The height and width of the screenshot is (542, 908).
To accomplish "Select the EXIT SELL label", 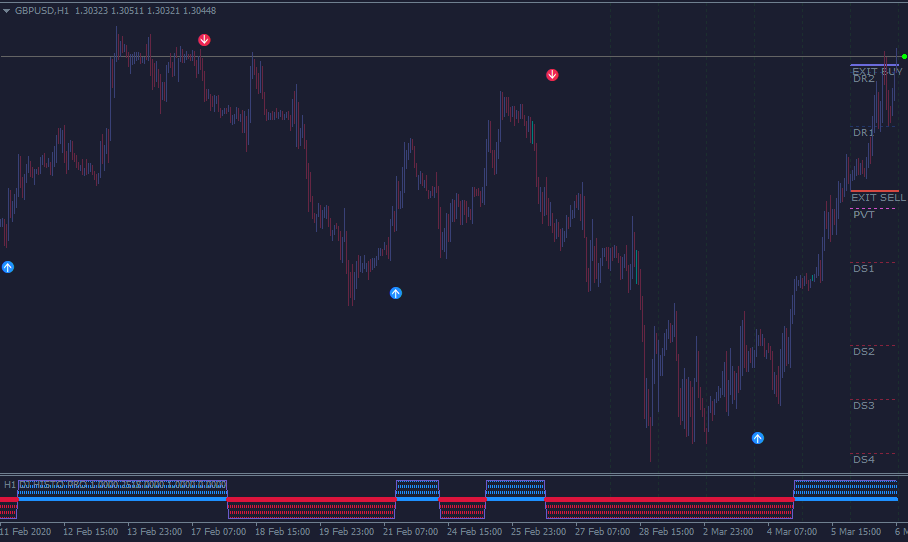I will [x=878, y=198].
